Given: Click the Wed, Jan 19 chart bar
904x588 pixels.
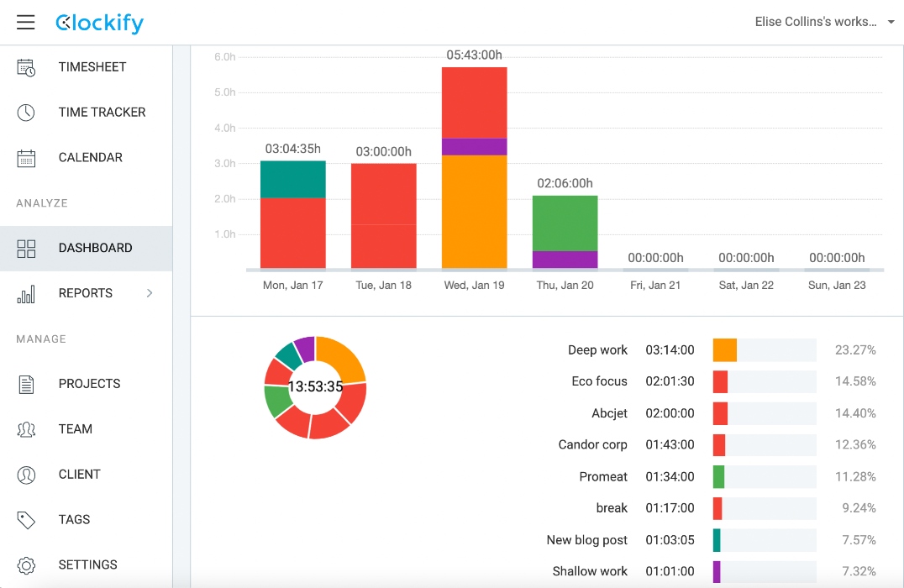Looking at the screenshot, I should (x=474, y=168).
